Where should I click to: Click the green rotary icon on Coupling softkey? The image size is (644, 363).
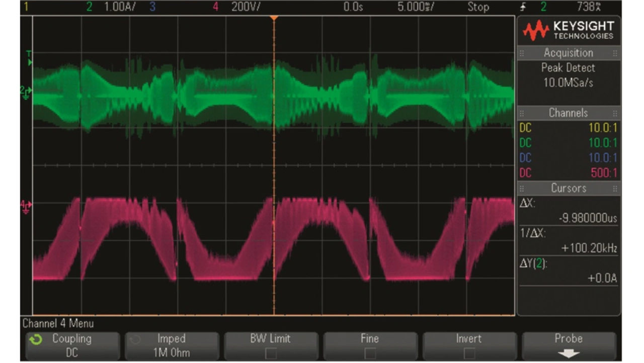click(35, 340)
